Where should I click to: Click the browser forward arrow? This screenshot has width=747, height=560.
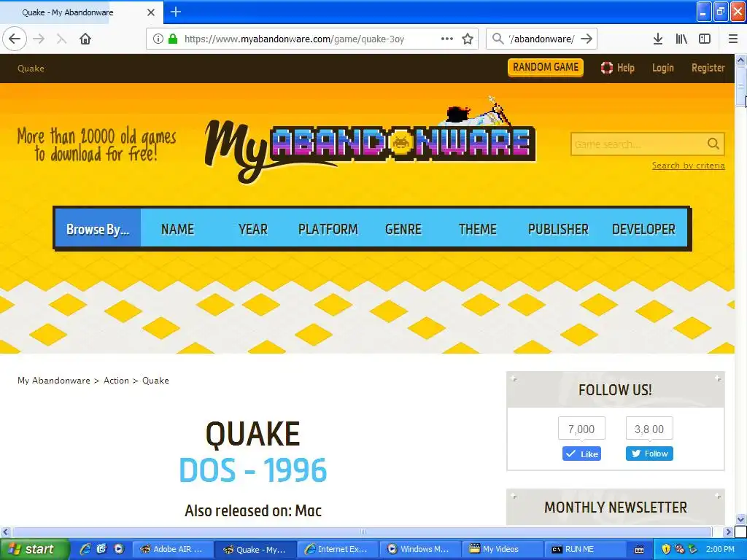[39, 39]
